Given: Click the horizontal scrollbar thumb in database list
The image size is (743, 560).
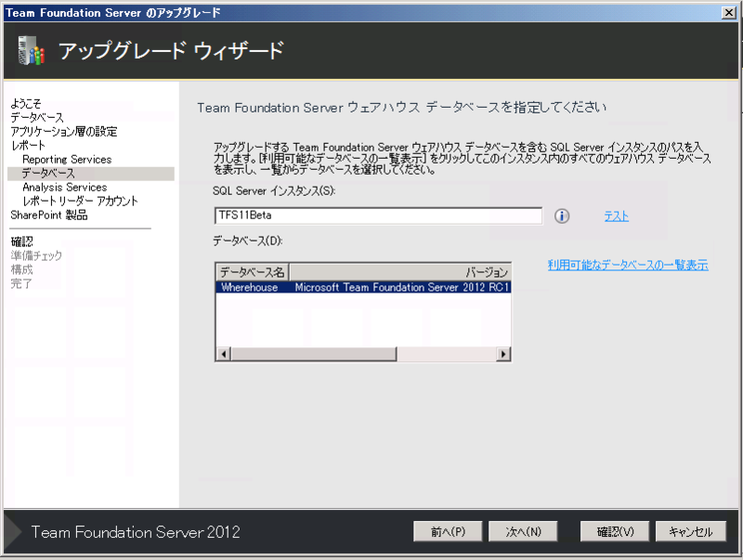Looking at the screenshot, I should pos(313,354).
